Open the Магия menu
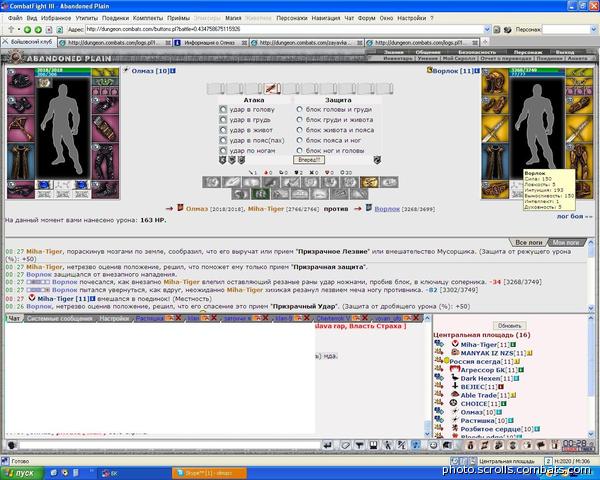The width and height of the screenshot is (600, 480). (x=233, y=18)
